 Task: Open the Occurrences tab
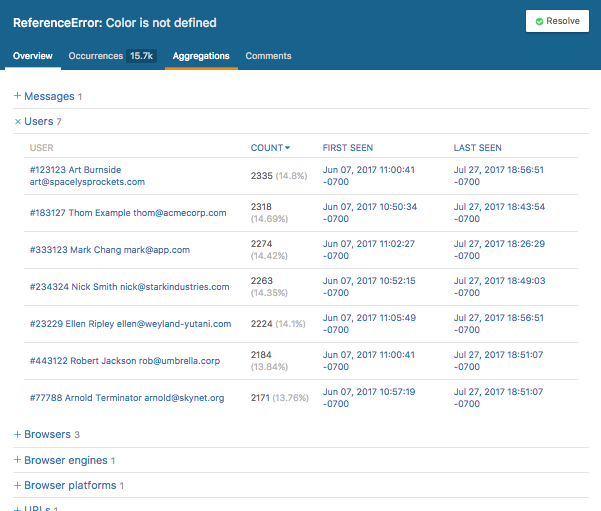[x=95, y=56]
